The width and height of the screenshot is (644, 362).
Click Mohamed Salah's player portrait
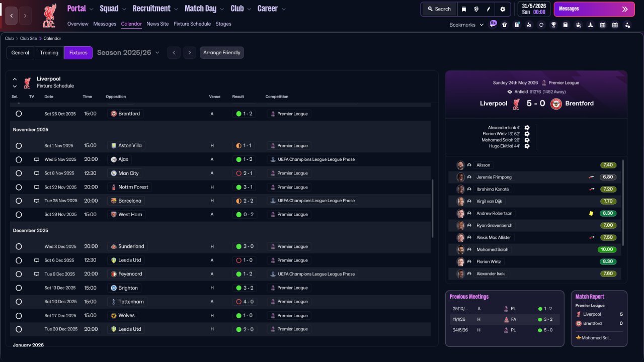tap(460, 250)
